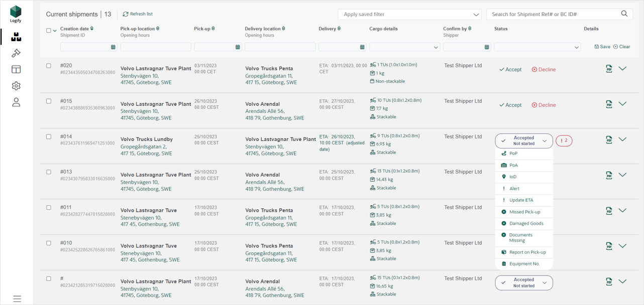Screen dimensions: 644x305
Task: Sort by Delivery date column
Action: pos(339,29)
